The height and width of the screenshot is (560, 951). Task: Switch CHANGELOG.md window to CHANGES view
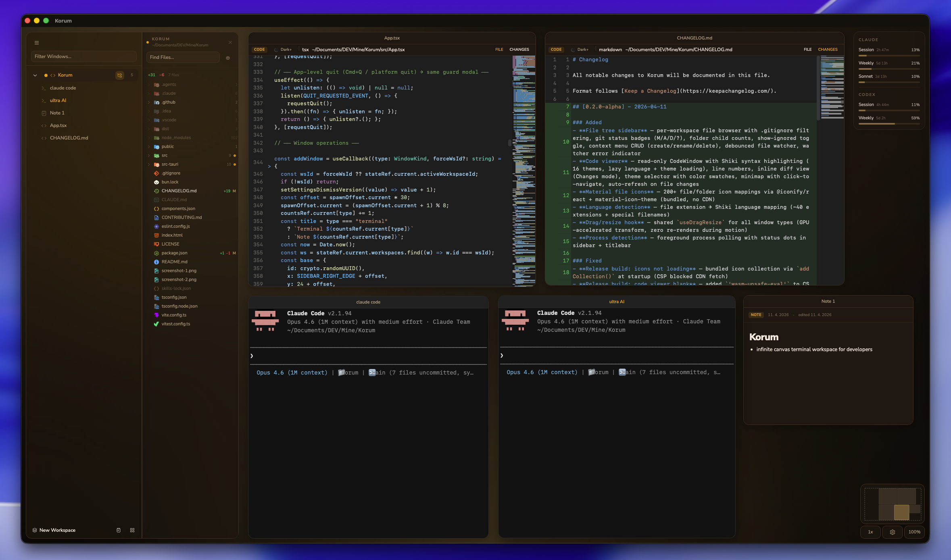828,50
